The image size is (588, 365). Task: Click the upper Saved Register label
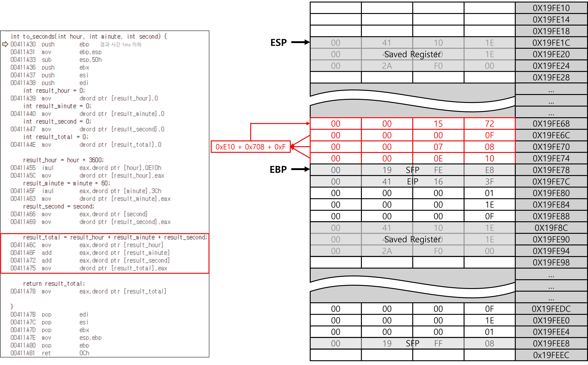point(412,54)
